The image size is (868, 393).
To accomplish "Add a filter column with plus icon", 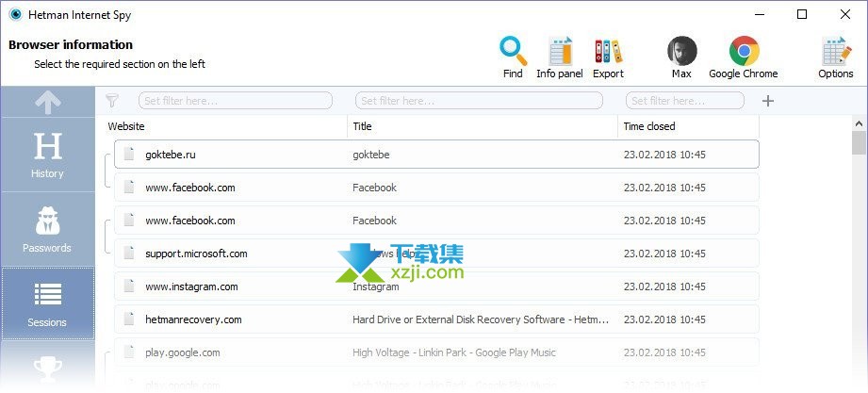I will (x=768, y=101).
